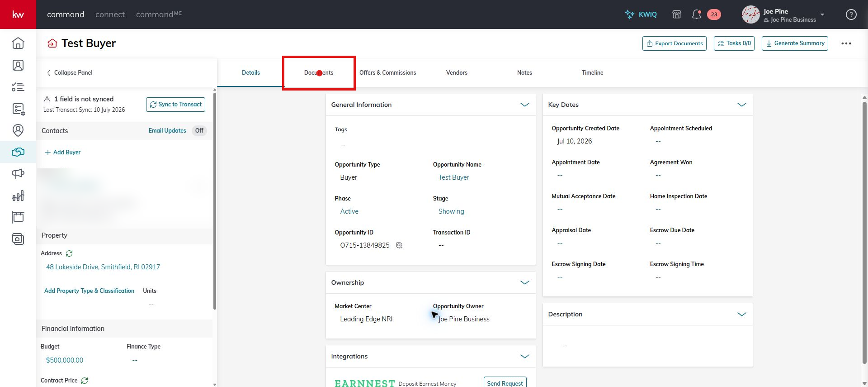
Task: Click the Active phase value
Action: 349,211
